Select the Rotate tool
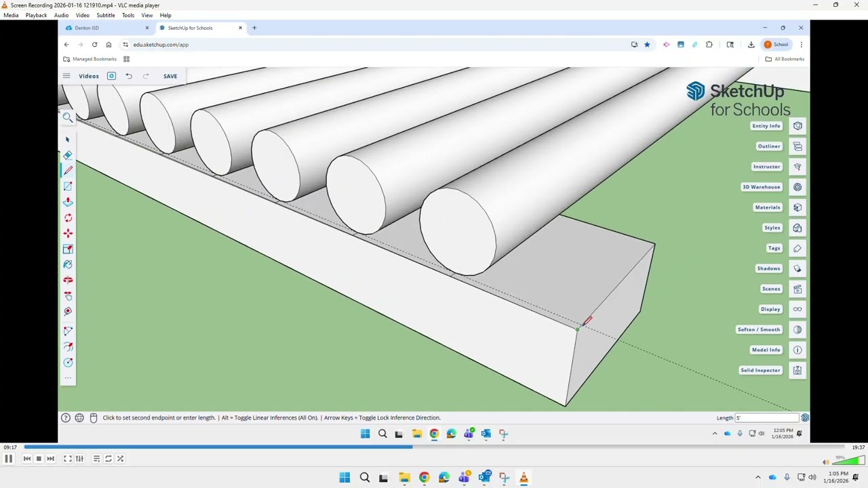Viewport: 868px width, 488px height. (68, 218)
